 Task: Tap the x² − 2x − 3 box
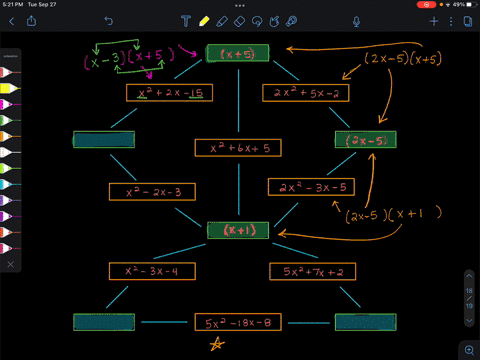[152, 192]
